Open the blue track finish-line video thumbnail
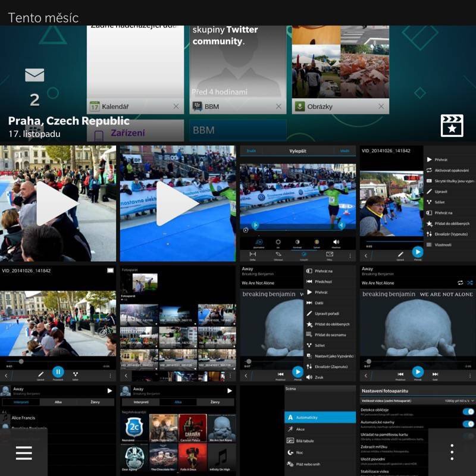This screenshot has height=476, width=476. [178, 203]
